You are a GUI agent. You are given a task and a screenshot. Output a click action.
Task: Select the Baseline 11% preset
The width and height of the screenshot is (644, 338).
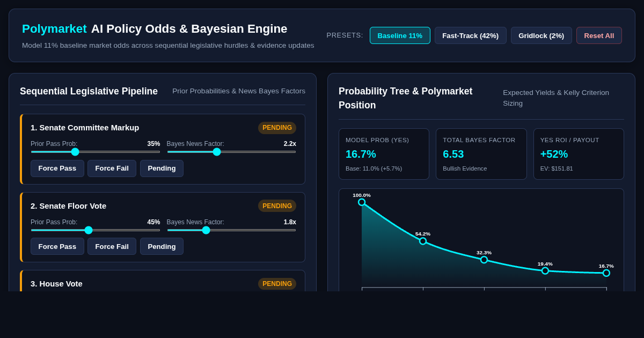[x=400, y=35]
